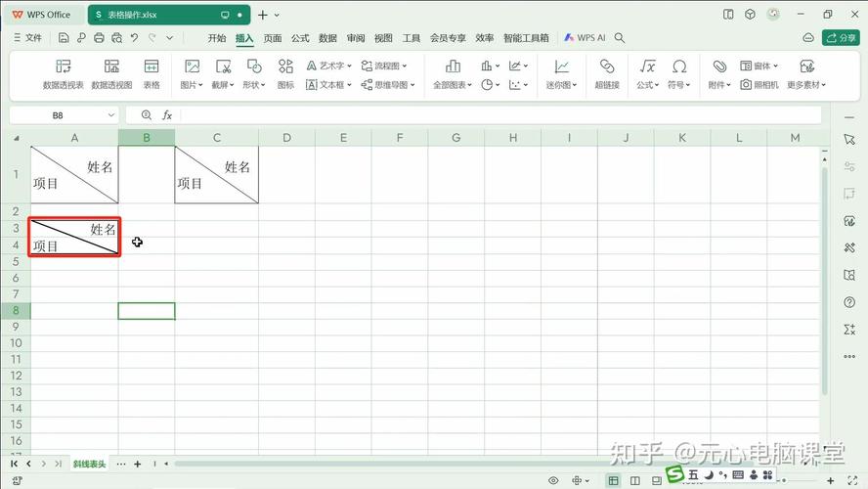Viewport: 868px width, 489px height.
Task: Open the 图片 picture insert option
Action: (192, 74)
